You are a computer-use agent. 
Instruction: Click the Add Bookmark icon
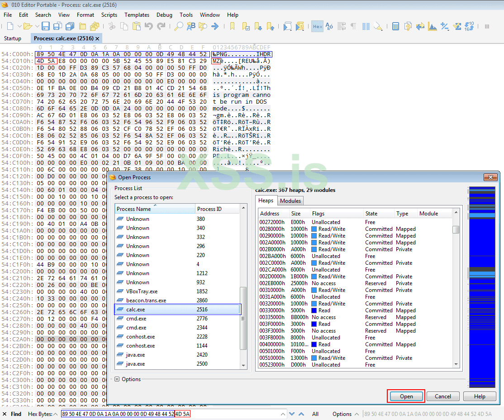click(x=233, y=26)
